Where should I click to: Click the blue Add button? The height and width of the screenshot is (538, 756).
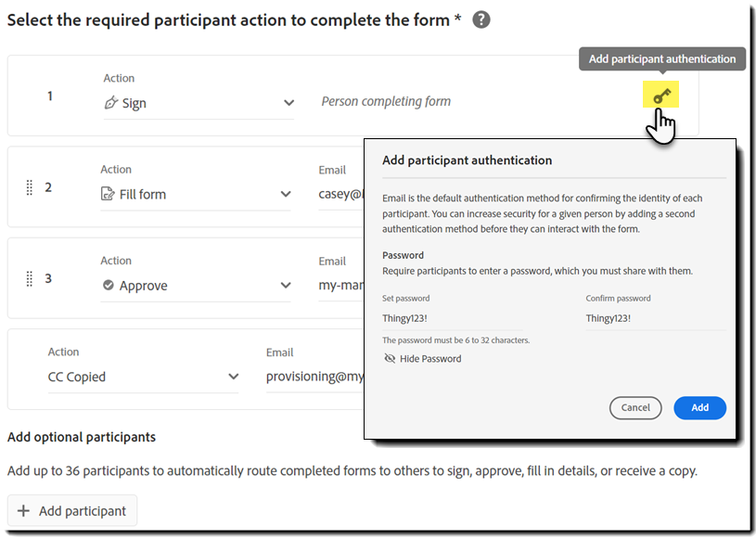click(699, 408)
